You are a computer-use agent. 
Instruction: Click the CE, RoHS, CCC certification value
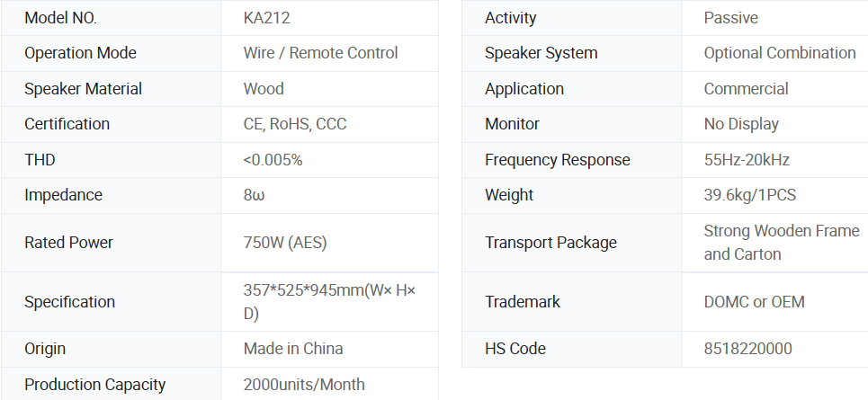(x=295, y=124)
